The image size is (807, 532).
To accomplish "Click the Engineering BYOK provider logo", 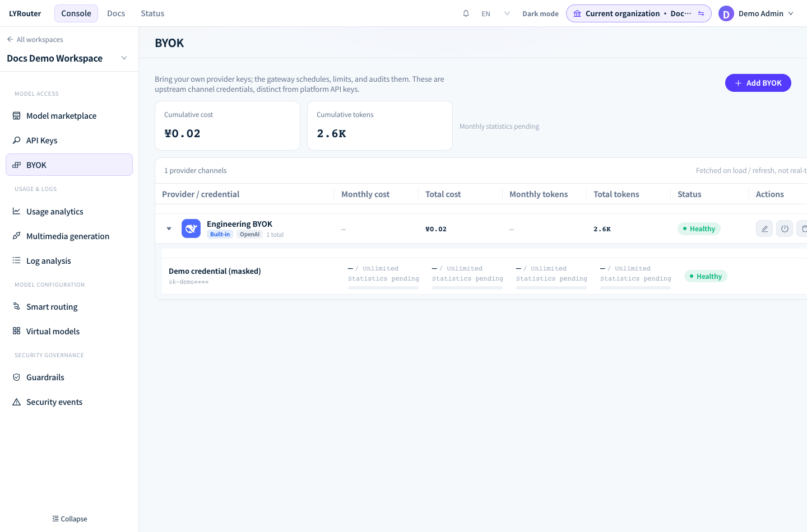I will 191,228.
